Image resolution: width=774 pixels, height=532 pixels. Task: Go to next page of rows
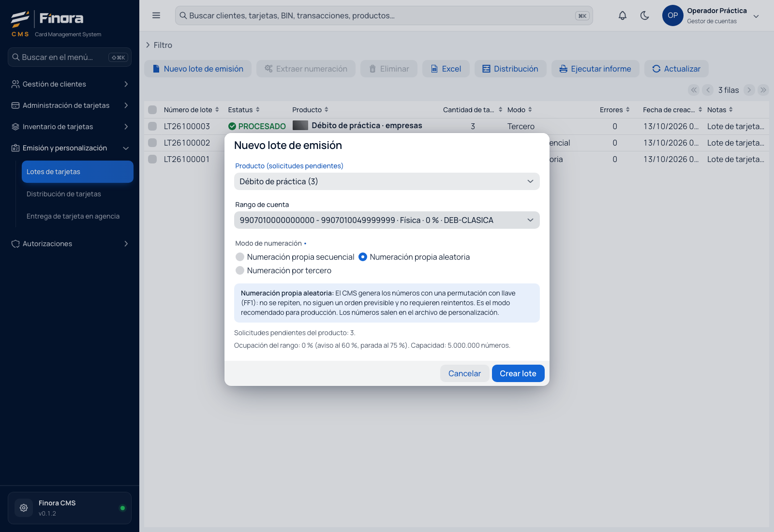(749, 90)
